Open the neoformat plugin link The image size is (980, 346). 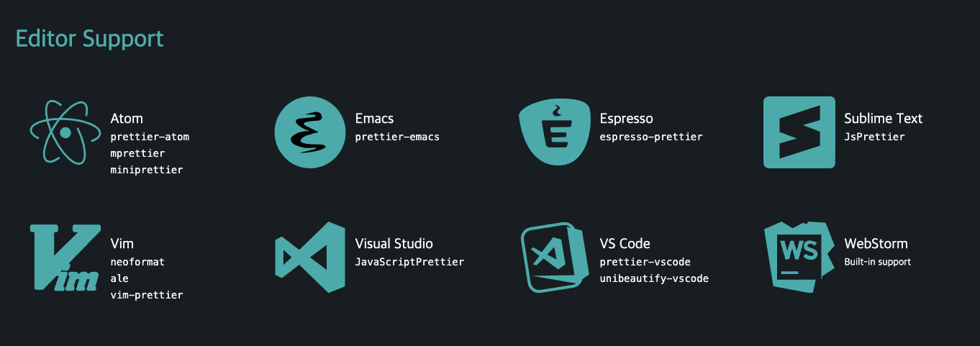point(137,262)
